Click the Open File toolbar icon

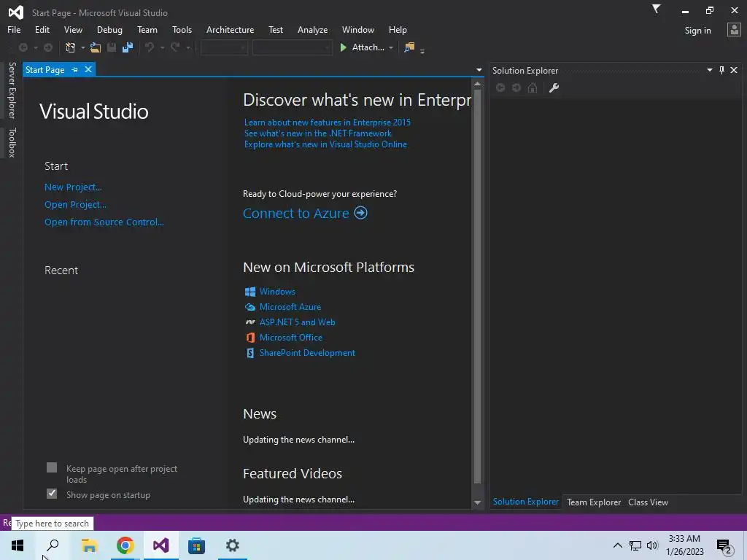96,47
